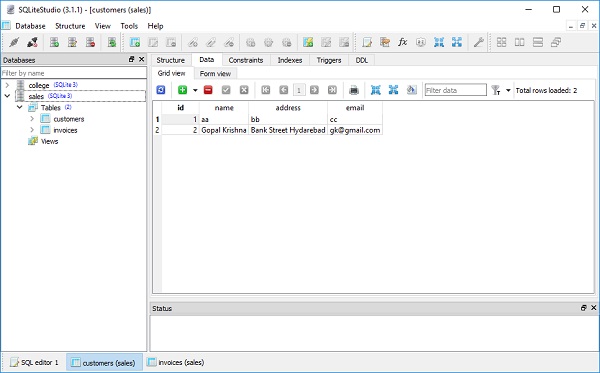Click the Filter data input field
Screen dimensions: 600x373
[x=455, y=90]
